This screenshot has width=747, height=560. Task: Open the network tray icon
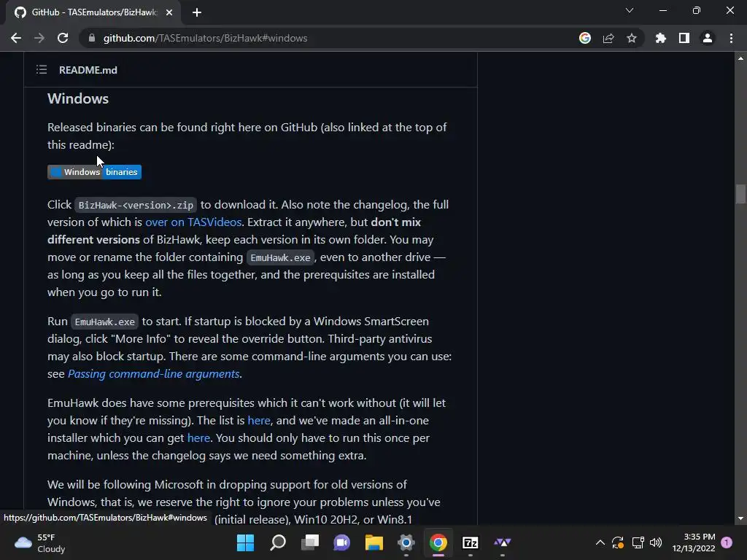pos(638,542)
